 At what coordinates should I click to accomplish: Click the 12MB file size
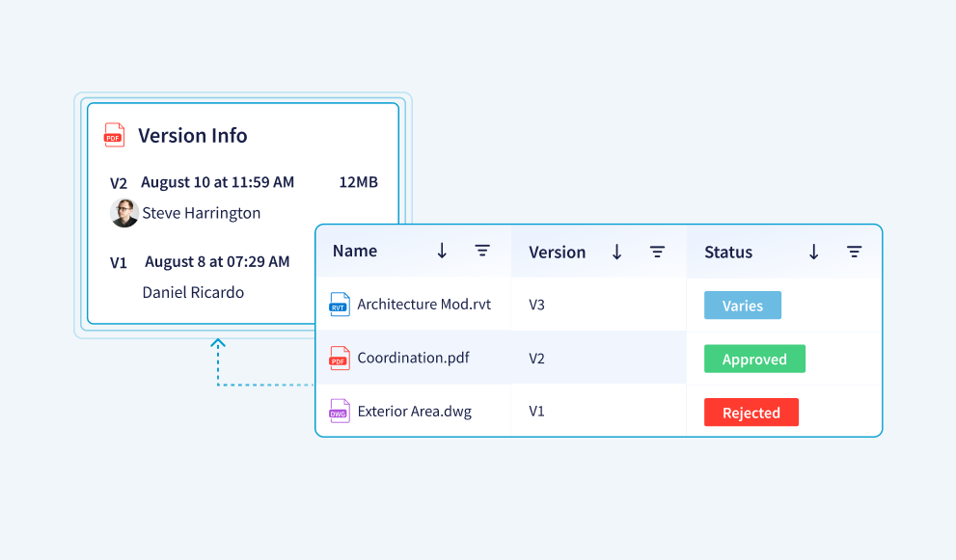(x=359, y=182)
